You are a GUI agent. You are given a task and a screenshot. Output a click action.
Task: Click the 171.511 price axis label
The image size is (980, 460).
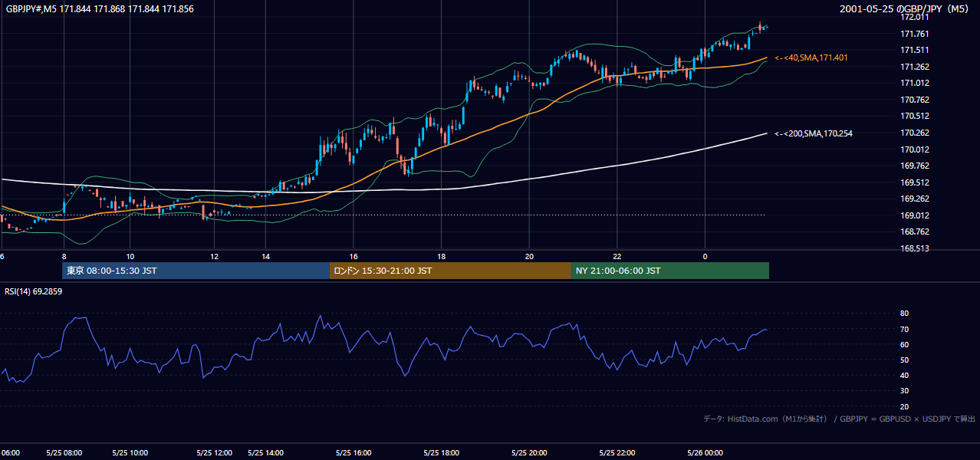pyautogui.click(x=915, y=50)
